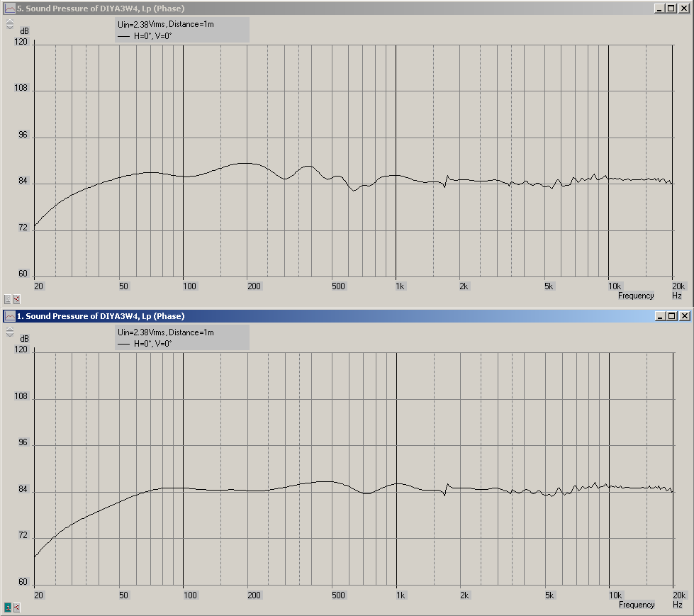Click the '1k' frequency label in window 5
Screen dimensions: 694x616
tap(400, 286)
